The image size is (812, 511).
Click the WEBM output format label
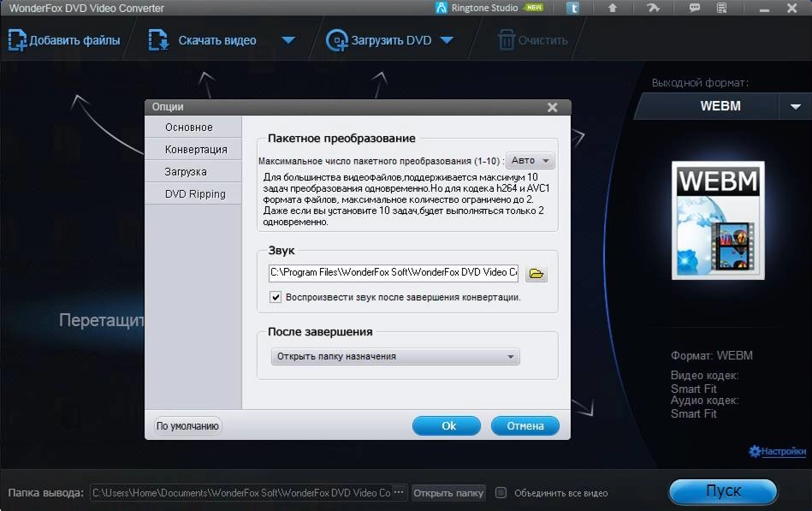tap(720, 106)
